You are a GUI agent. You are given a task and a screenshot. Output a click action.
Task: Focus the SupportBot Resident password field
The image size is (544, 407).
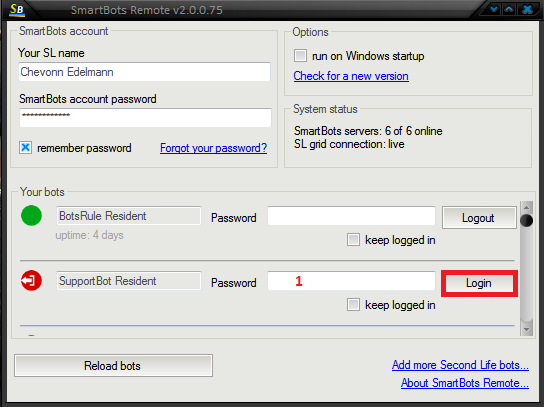(351, 281)
